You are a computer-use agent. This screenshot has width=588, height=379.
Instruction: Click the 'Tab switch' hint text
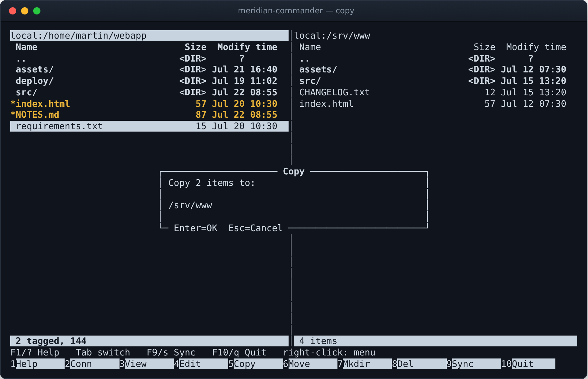pyautogui.click(x=103, y=352)
